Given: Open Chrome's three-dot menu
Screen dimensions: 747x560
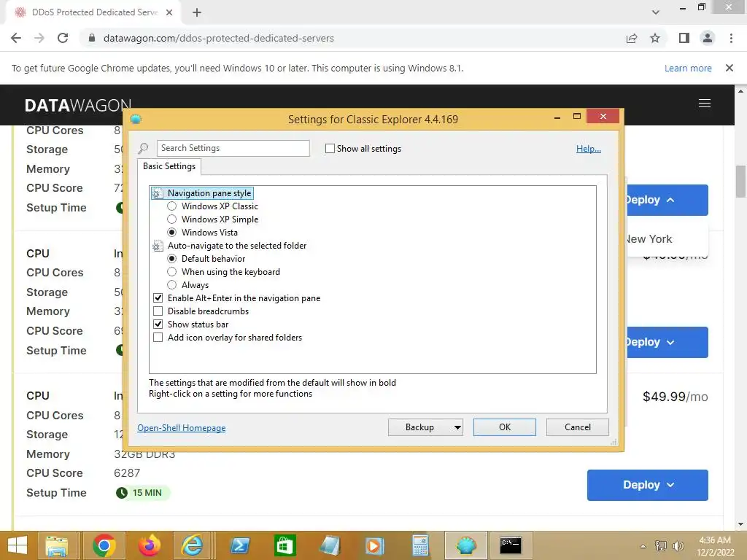Looking at the screenshot, I should tap(731, 38).
